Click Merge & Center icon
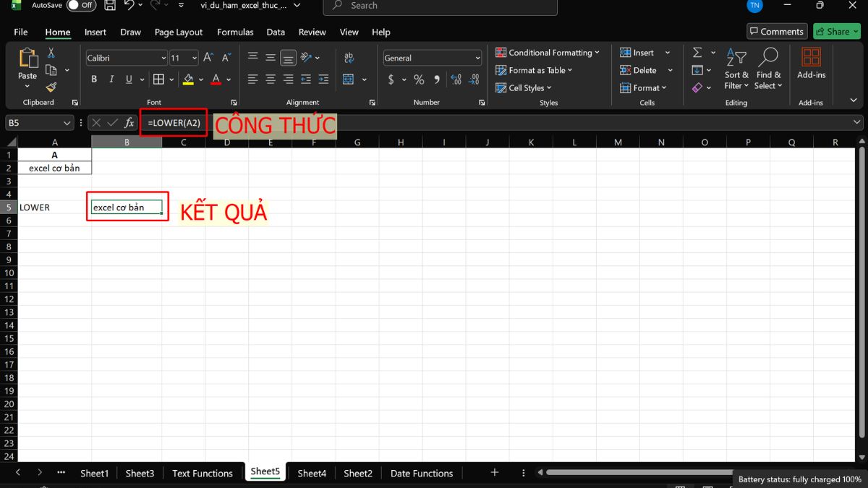The height and width of the screenshot is (488, 868). point(348,80)
